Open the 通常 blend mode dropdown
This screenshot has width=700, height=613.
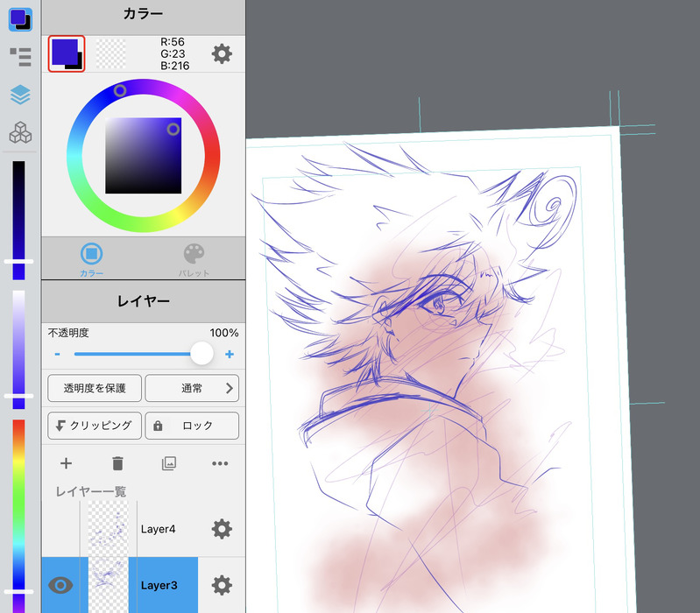(192, 388)
